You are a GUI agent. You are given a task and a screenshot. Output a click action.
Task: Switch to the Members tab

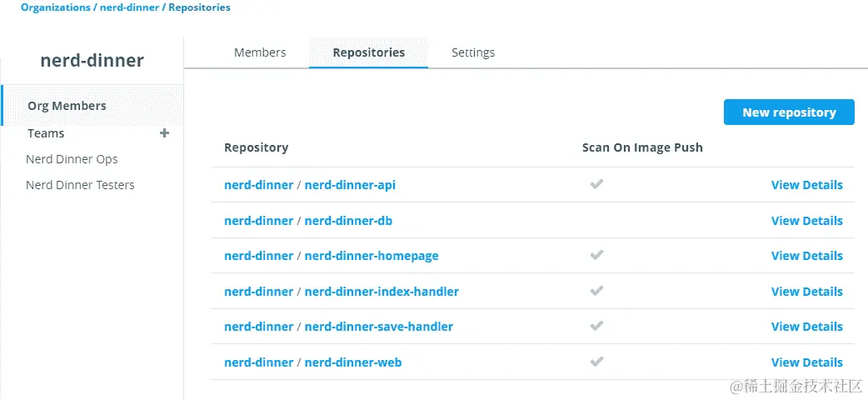click(260, 52)
